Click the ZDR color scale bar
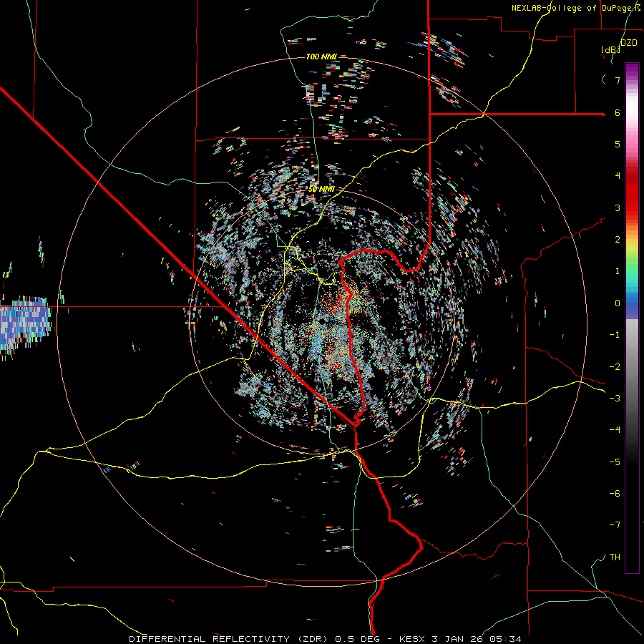Viewport: 644px width, 644px height. coord(632,318)
